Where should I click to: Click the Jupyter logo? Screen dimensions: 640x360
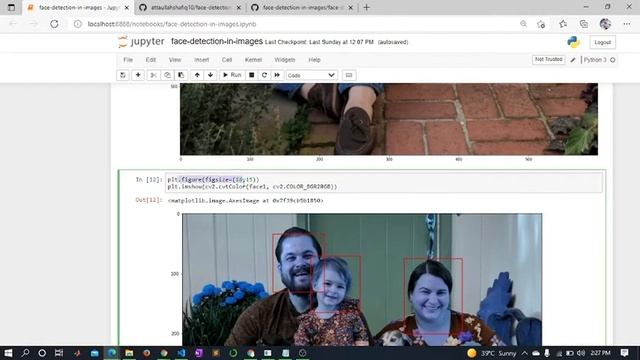tap(141, 42)
